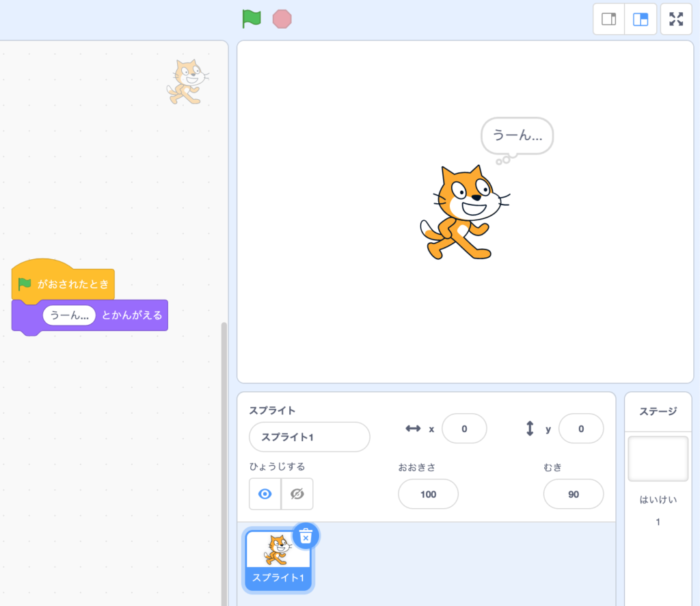Click the x position input field
700x606 pixels.
point(464,429)
